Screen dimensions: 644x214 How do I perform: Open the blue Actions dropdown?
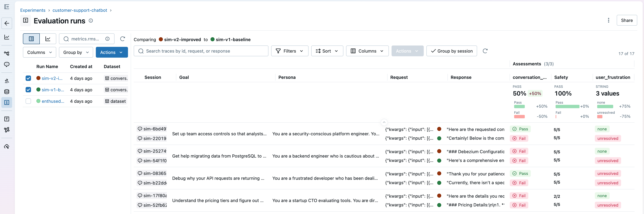pos(111,52)
